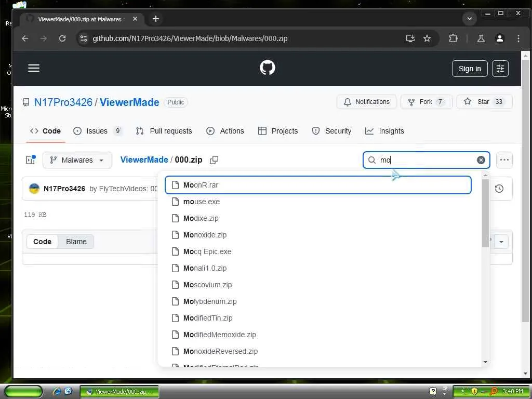Reload the current page
Image resolution: width=532 pixels, height=399 pixels.
[62, 38]
